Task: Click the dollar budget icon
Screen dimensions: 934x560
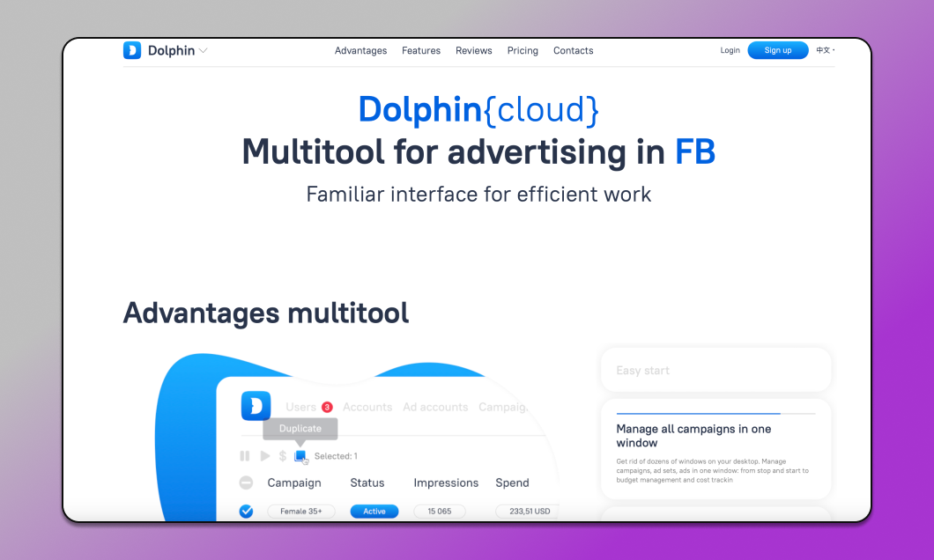Action: (283, 456)
